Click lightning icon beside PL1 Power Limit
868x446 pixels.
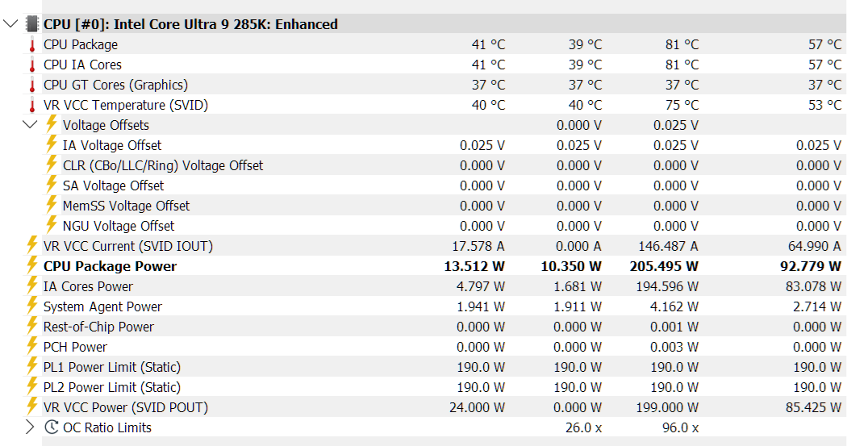click(x=32, y=366)
